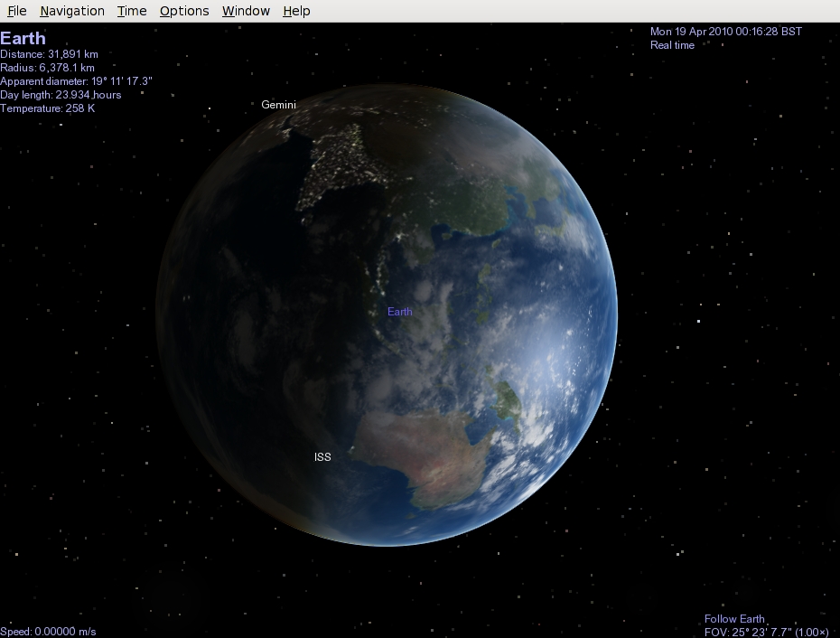Open the File menu

pos(17,11)
